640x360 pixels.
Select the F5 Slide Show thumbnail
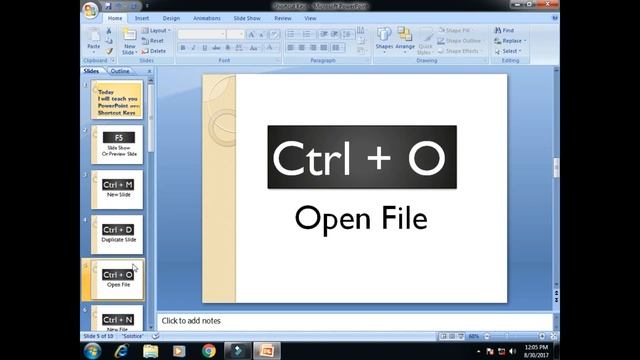click(117, 144)
